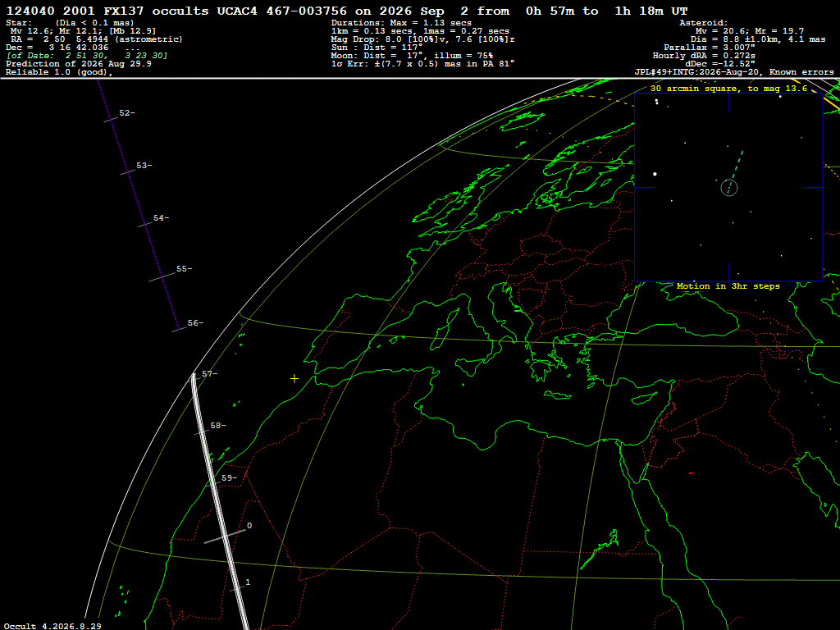Select the 57 minute marker on the path
840x630 pixels.
(209, 374)
